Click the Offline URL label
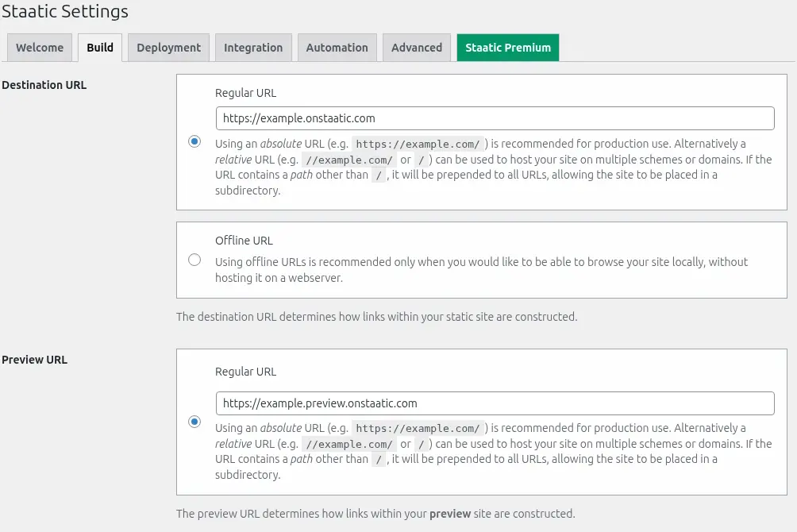 (244, 241)
